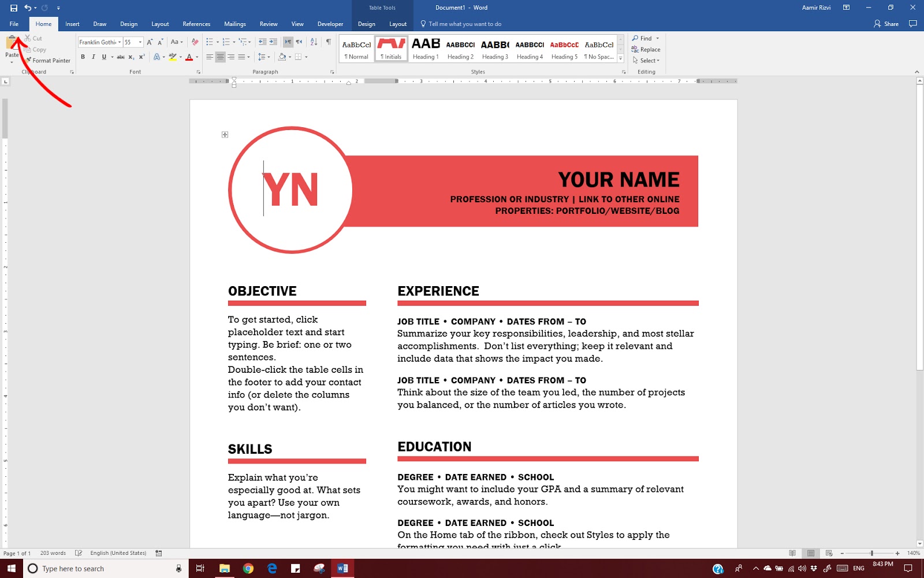Expand the Styles gallery More arrow
924x578 pixels.
coord(621,58)
